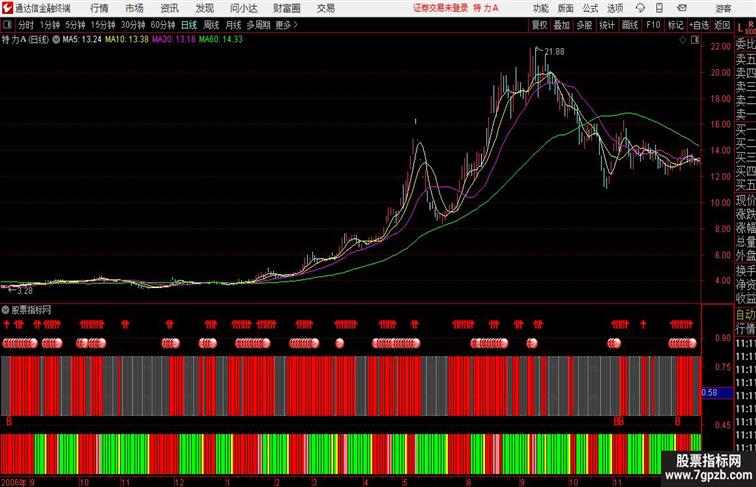Open the 发现 menu
Viewport: 756px width, 487px height.
click(x=204, y=8)
